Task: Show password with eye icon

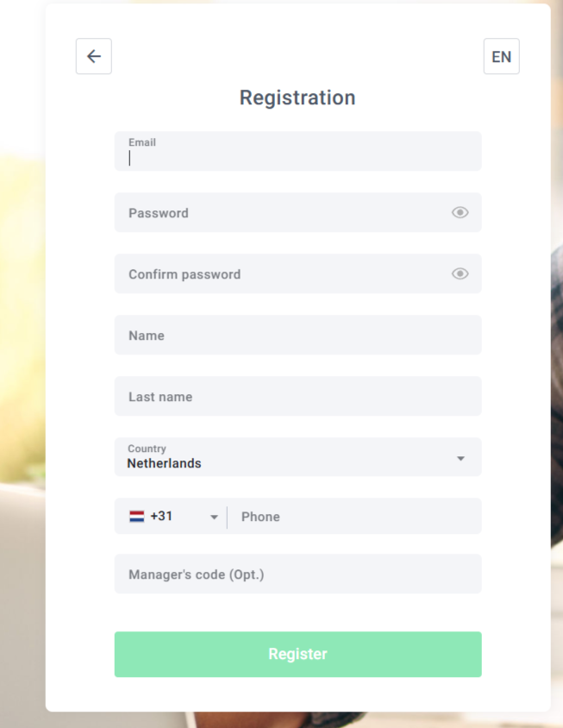Action: 460,212
